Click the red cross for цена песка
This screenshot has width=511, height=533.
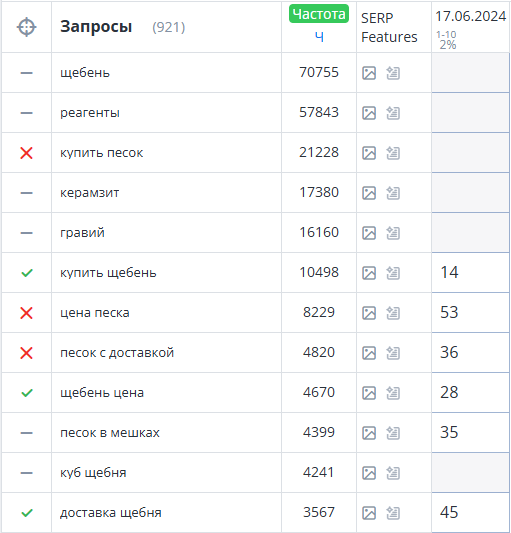coord(27,313)
